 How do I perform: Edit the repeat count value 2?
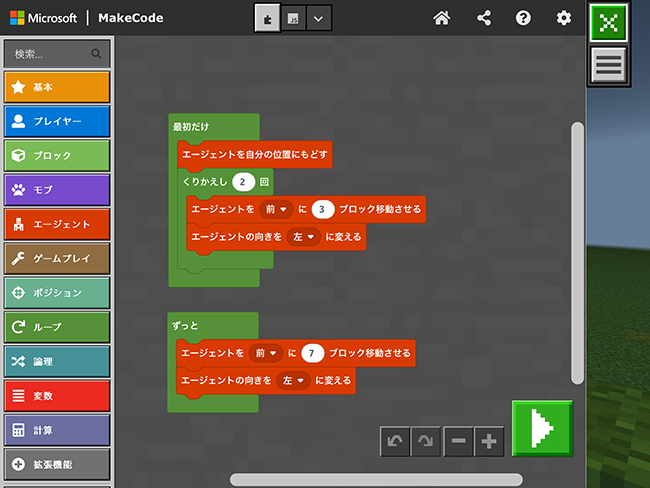click(x=243, y=182)
